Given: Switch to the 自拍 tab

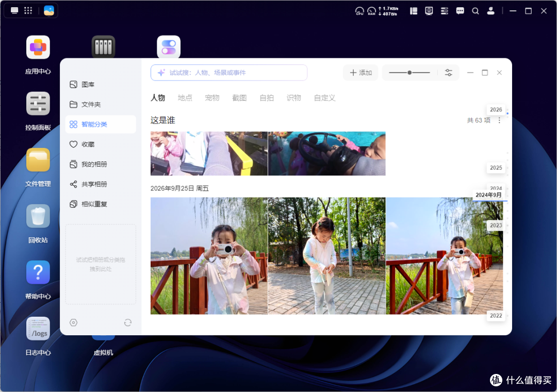Looking at the screenshot, I should 267,97.
